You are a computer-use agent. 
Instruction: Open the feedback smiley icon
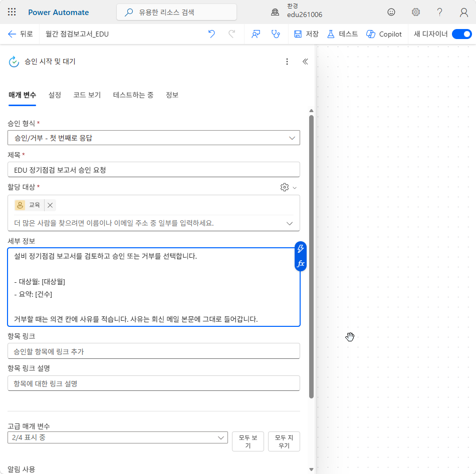pos(391,12)
